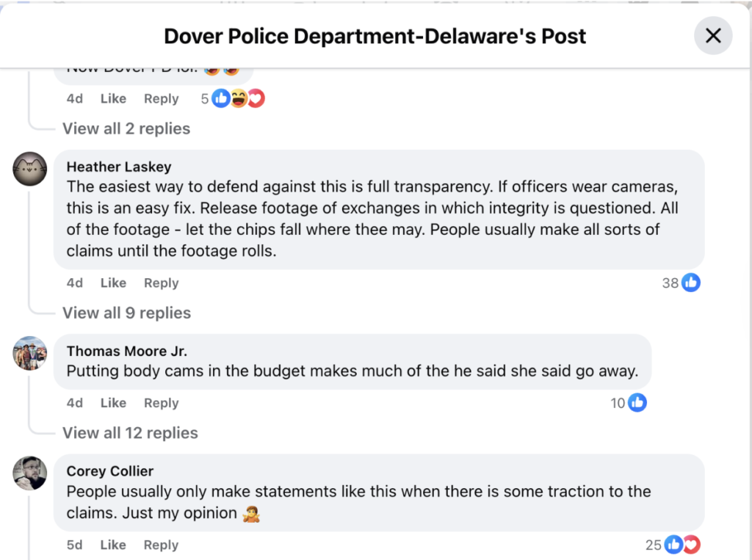752x560 pixels.
Task: Click the laughing reaction emoji on top comment
Action: coord(239,98)
